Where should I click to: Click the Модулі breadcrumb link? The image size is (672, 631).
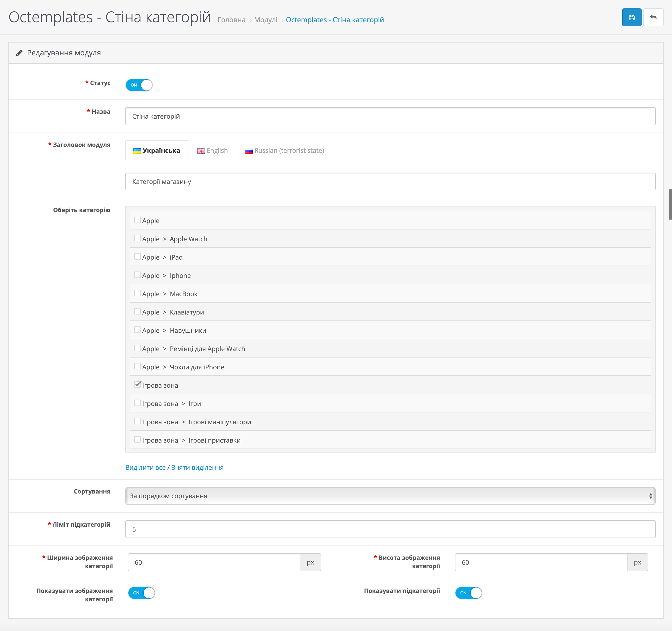tap(265, 20)
